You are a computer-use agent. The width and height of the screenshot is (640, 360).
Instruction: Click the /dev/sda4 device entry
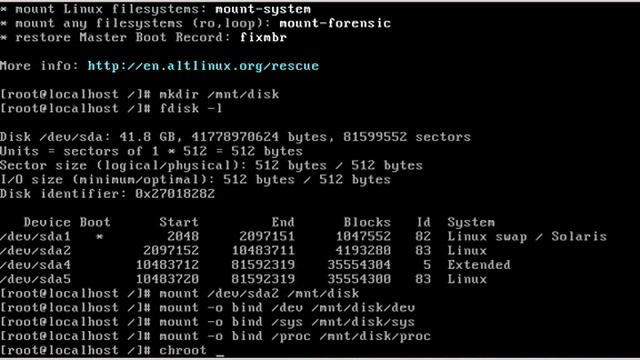[36, 265]
